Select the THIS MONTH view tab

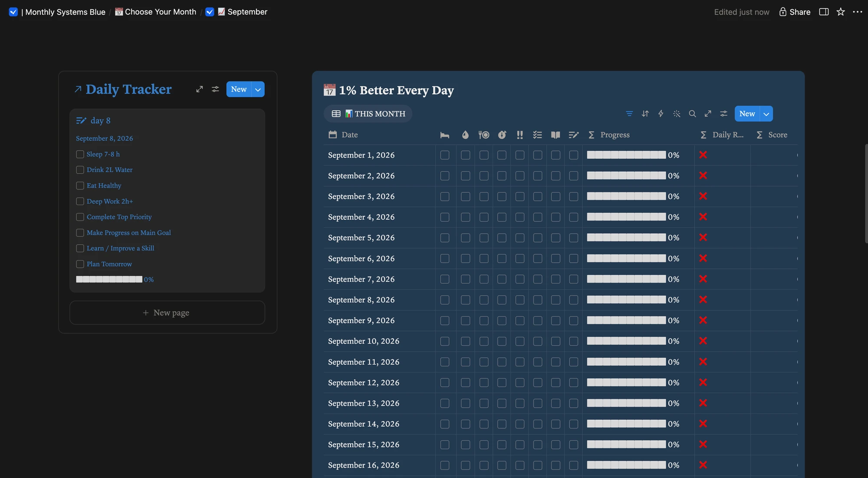368,114
